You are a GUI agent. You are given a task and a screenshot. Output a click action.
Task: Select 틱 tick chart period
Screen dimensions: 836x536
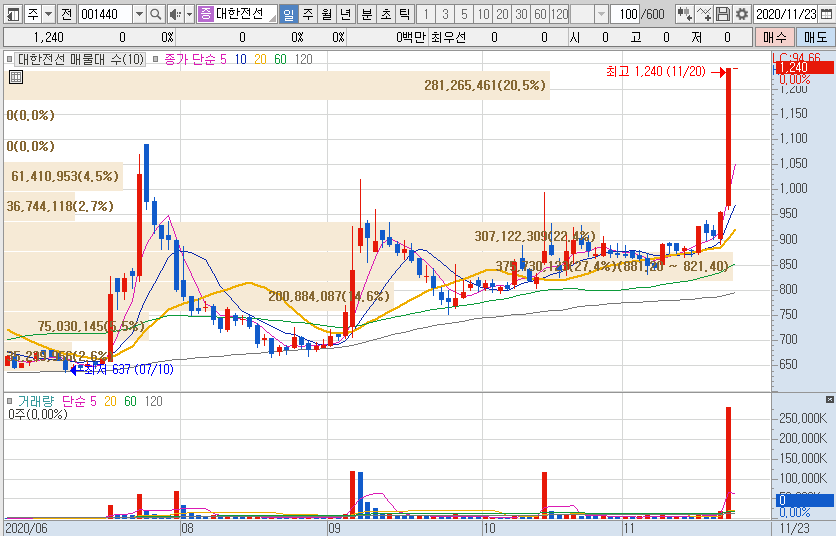pos(405,14)
